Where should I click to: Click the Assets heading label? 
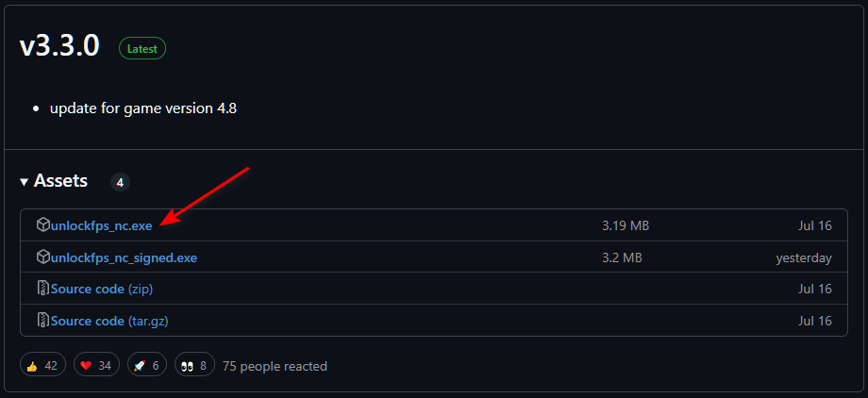[x=61, y=181]
